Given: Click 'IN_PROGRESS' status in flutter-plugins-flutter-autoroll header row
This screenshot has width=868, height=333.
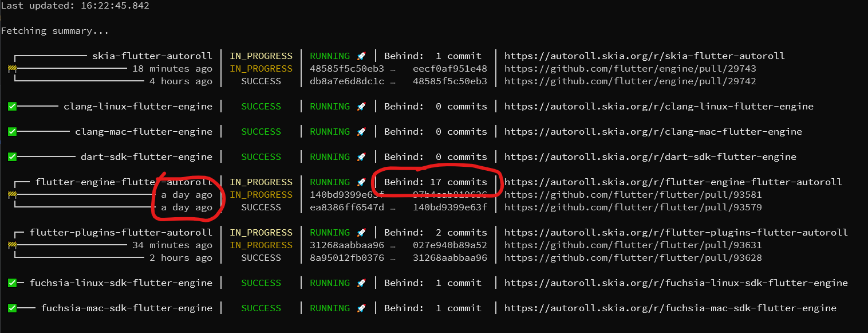Looking at the screenshot, I should click(261, 233).
